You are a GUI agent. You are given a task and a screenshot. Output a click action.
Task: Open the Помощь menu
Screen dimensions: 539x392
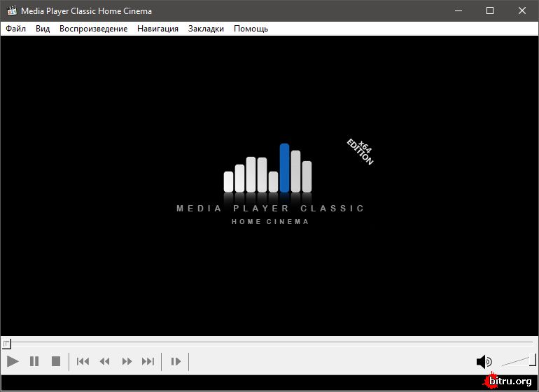click(x=251, y=29)
